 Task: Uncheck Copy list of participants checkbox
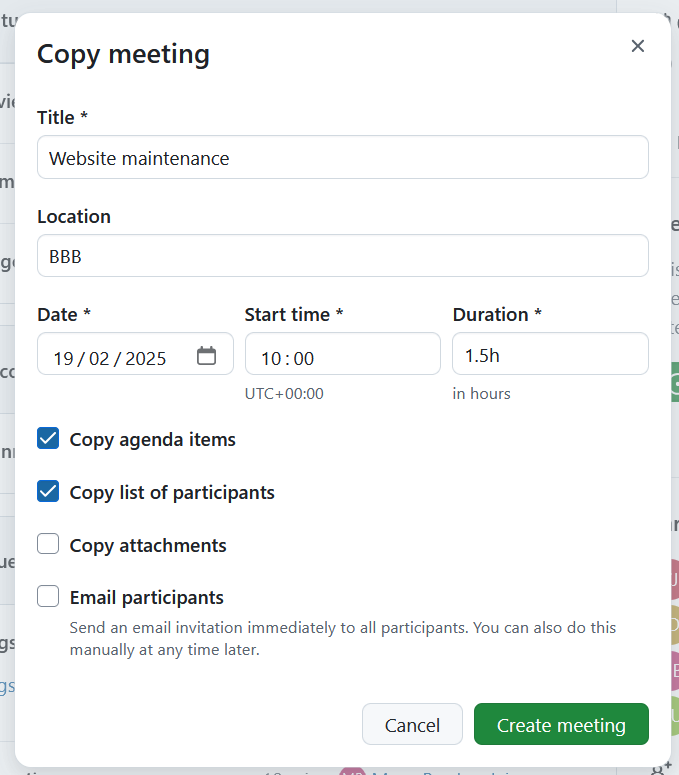point(48,492)
